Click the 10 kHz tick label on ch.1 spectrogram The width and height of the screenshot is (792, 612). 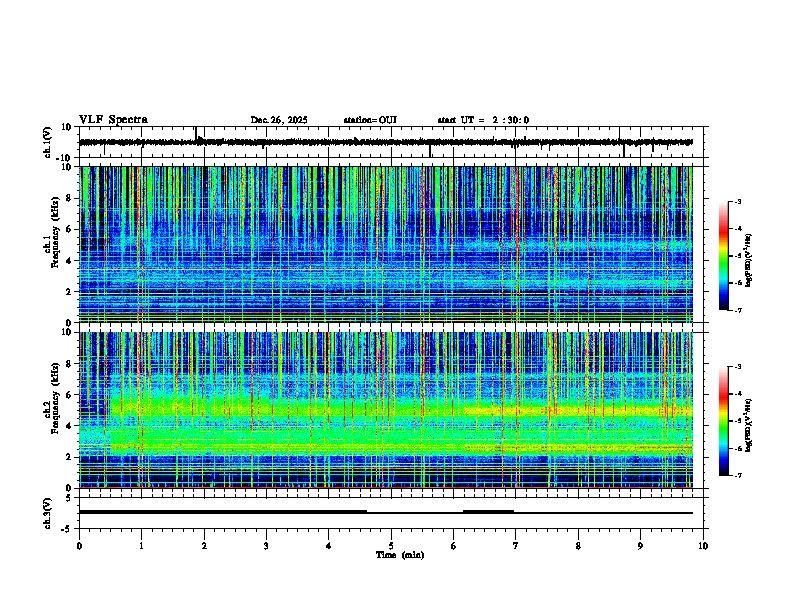click(x=67, y=167)
